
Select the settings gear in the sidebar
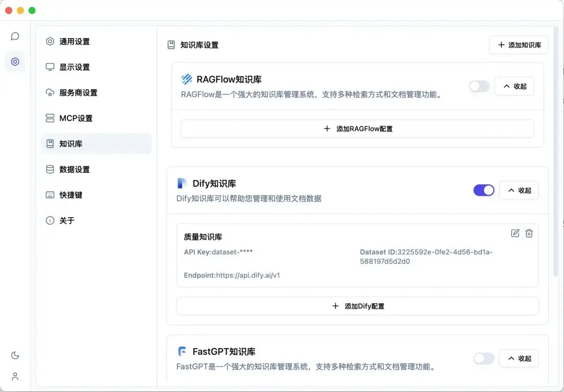(x=15, y=61)
